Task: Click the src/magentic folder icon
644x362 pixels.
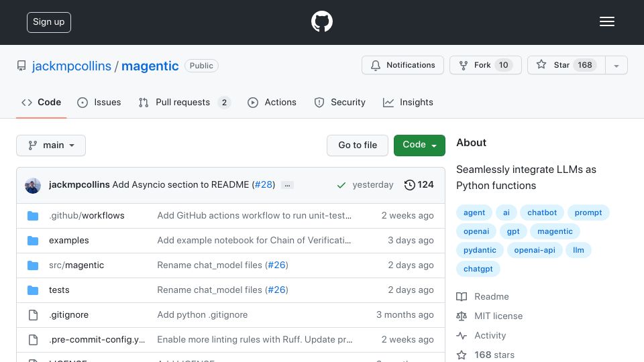Action: pos(33,265)
